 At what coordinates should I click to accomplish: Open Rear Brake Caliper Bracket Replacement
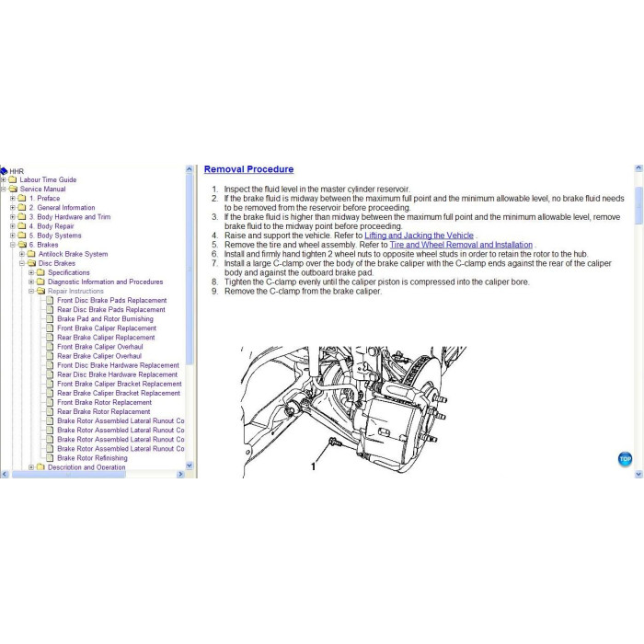pos(119,393)
